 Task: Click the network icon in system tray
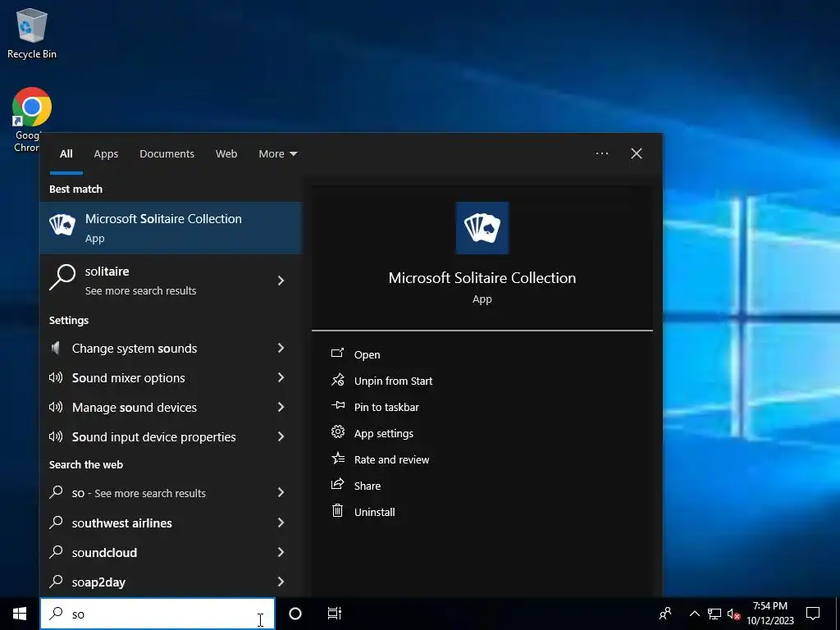tap(714, 614)
